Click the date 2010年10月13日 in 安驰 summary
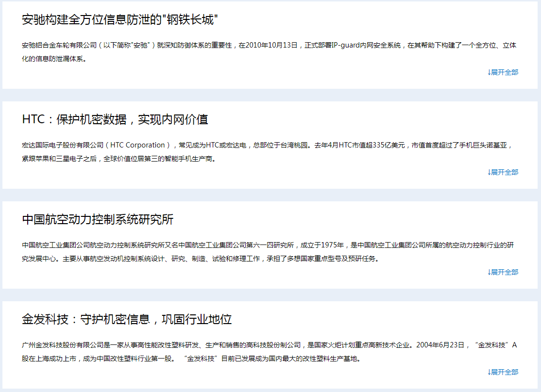The image size is (541, 392). point(271,45)
